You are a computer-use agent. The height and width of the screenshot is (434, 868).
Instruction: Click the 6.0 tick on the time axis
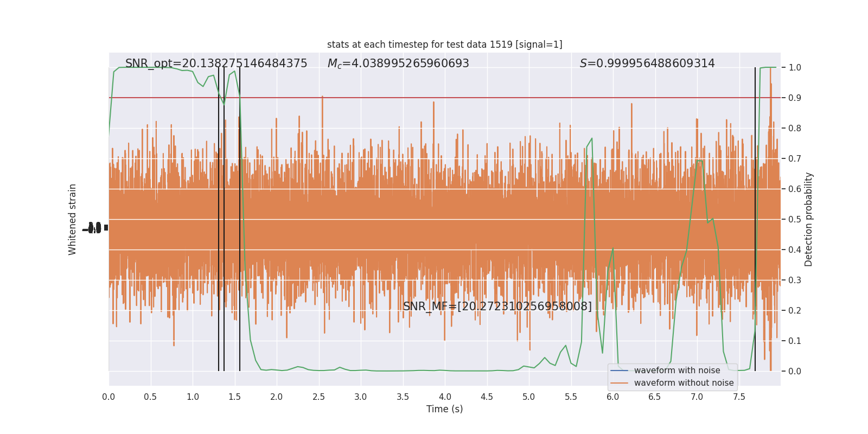[613, 397]
